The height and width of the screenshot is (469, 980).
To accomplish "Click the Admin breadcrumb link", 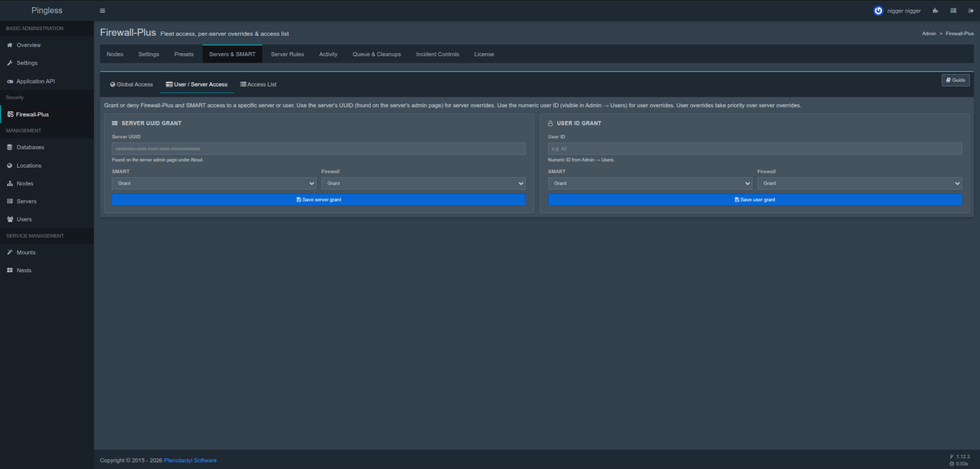I will coord(929,34).
